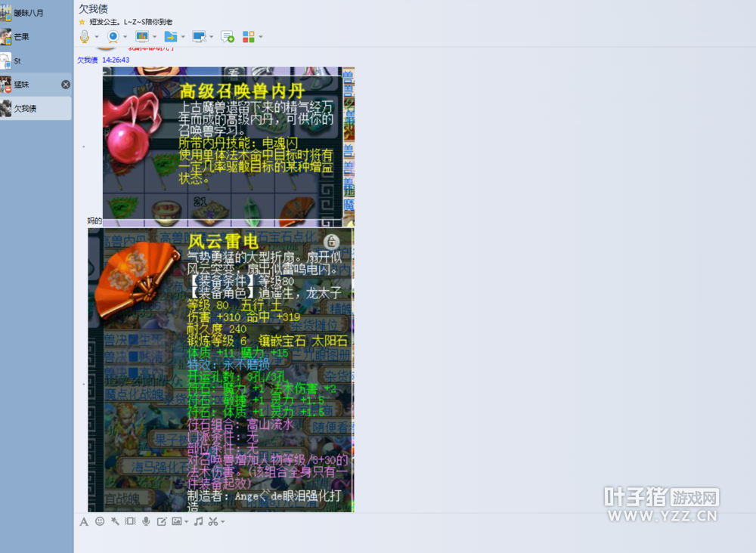This screenshot has height=553, width=756.
Task: Expand the file transfer options arrow
Action: click(183, 36)
